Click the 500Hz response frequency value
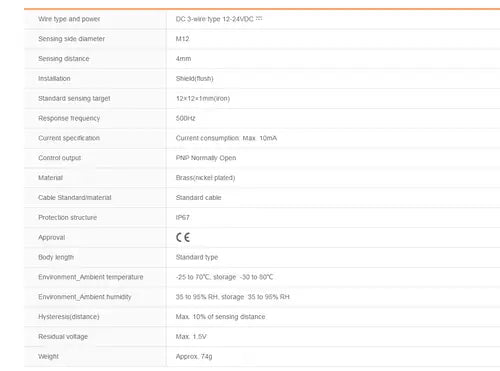500x371 pixels. coord(185,118)
